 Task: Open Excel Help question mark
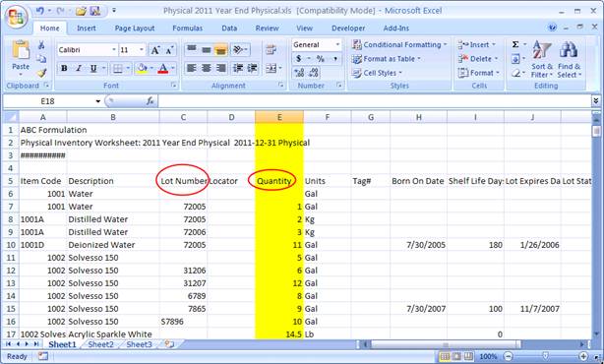tap(552, 28)
